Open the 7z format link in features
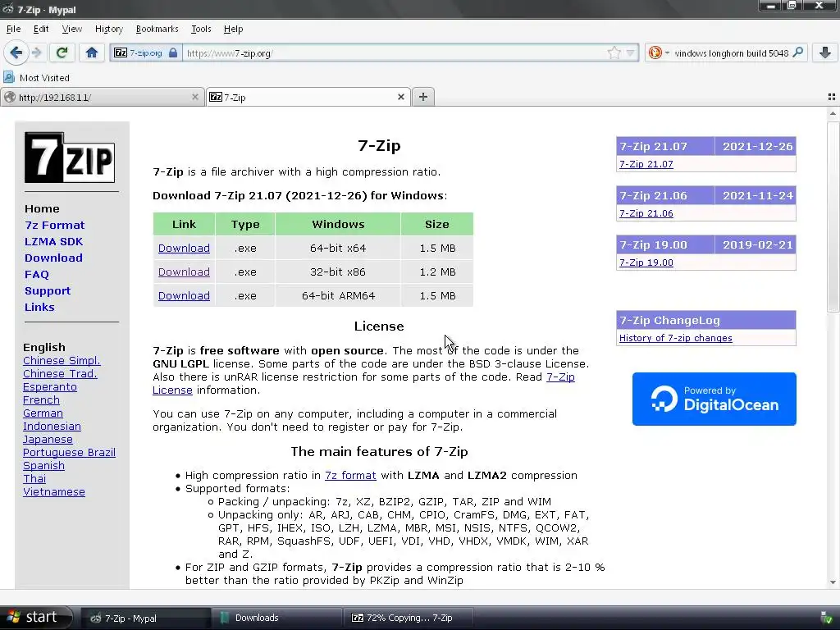840x630 pixels. [x=350, y=475]
